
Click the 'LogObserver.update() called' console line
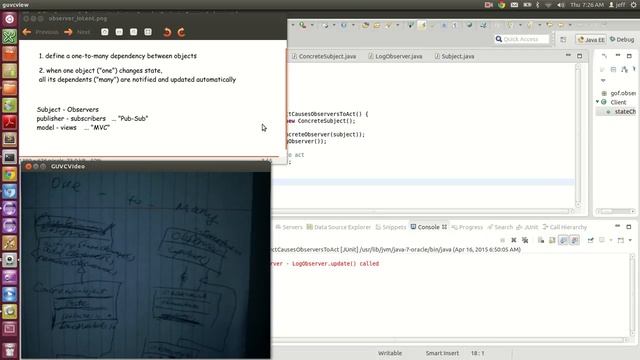pos(326,264)
